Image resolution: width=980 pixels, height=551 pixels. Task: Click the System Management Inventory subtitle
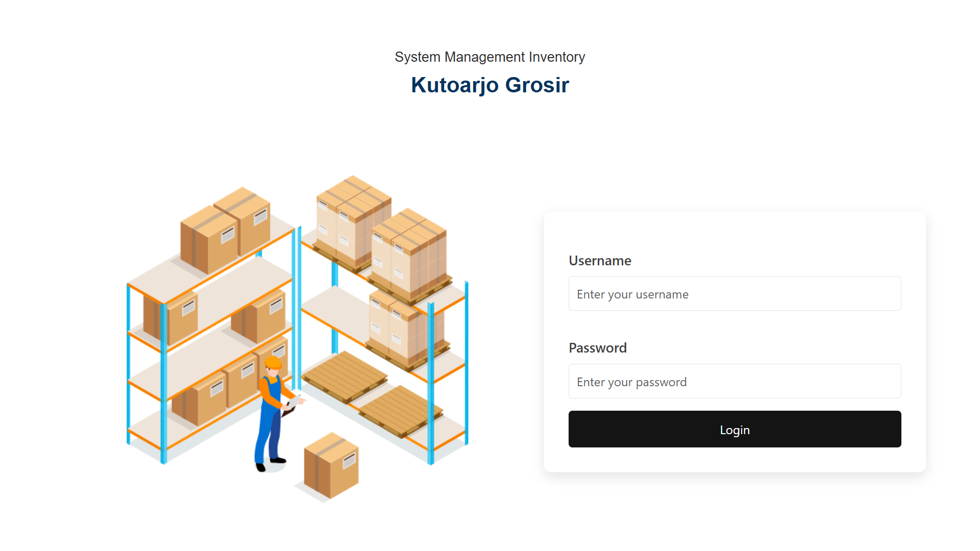coord(490,57)
